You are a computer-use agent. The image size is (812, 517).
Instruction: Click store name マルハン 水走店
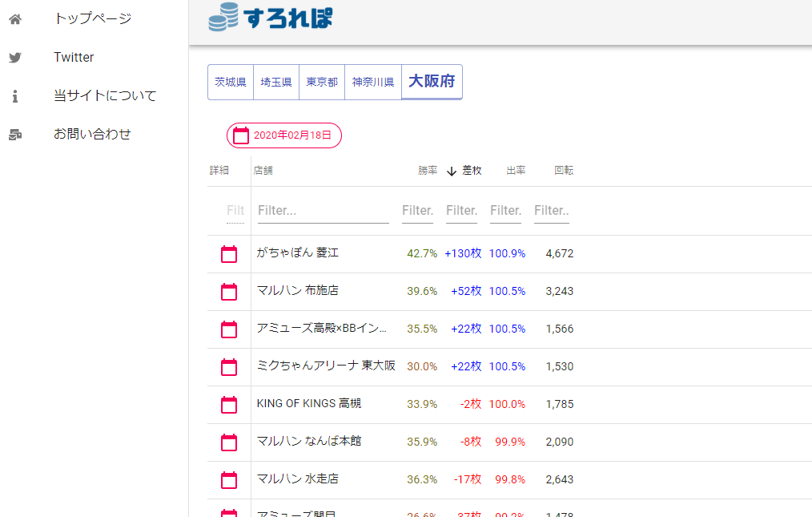[298, 479]
